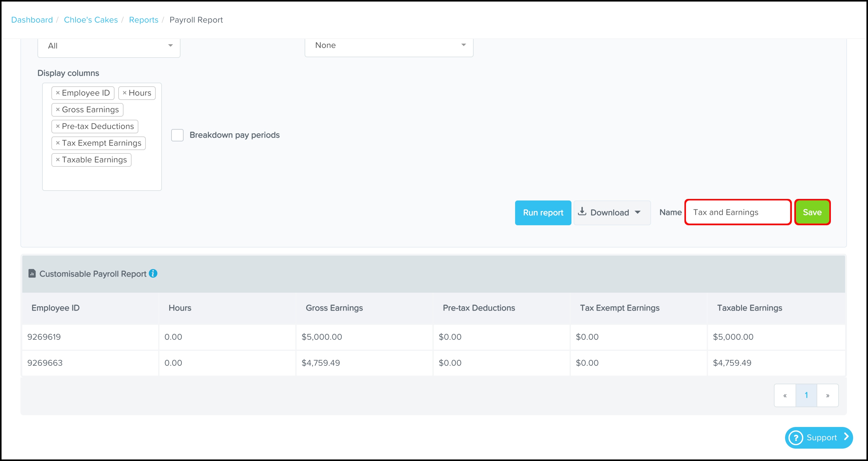Go to Dashboard breadcrumb
This screenshot has height=461, width=868.
tap(32, 20)
